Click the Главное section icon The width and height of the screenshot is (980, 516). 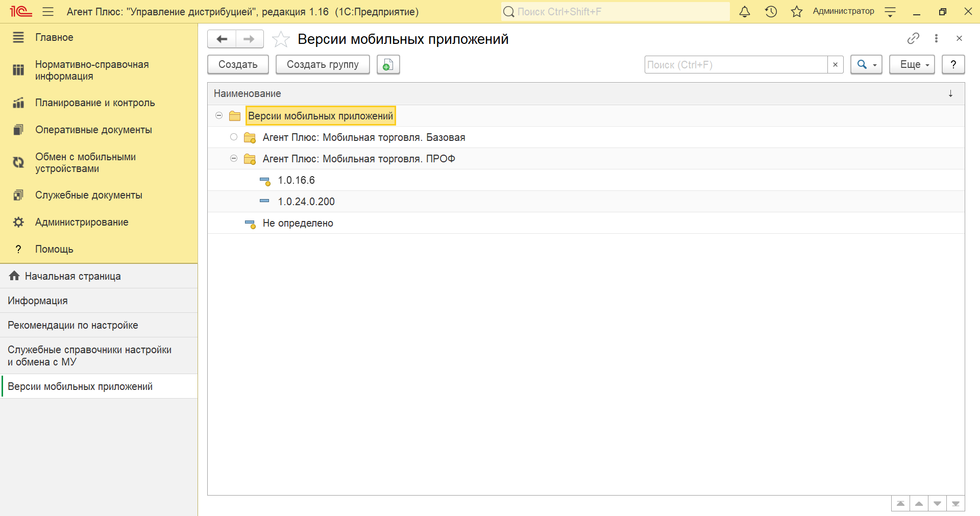[18, 37]
